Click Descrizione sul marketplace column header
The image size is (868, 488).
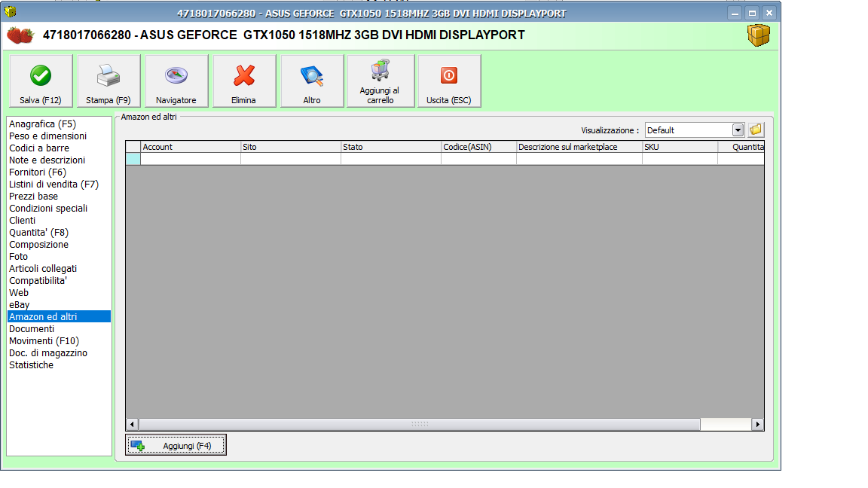(579, 147)
